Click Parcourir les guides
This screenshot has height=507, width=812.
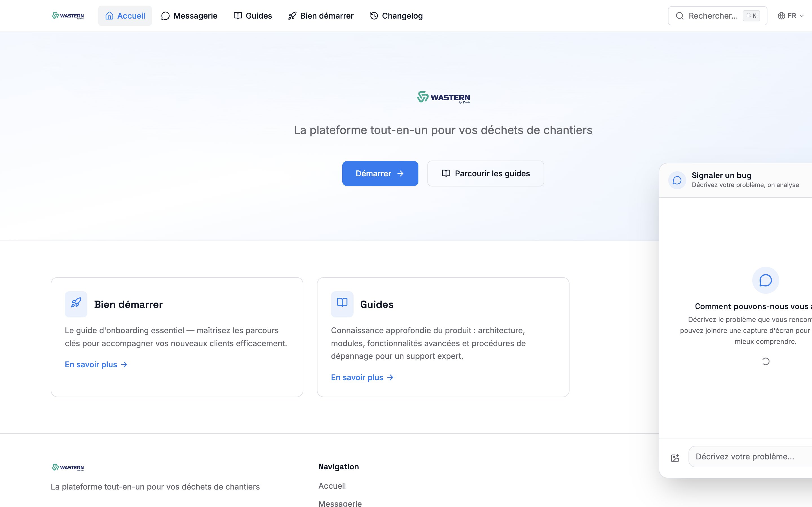[x=485, y=173]
